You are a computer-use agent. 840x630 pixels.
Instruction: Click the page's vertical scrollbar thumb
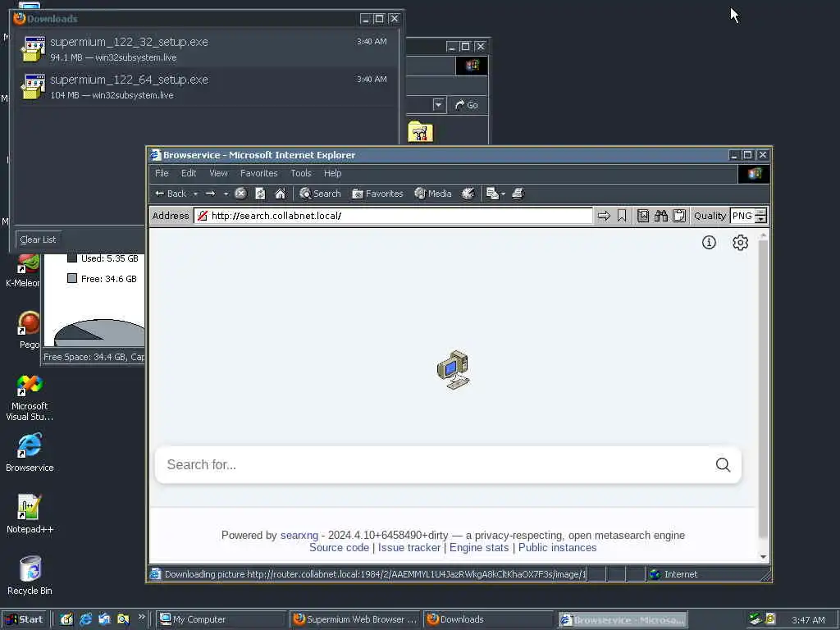pos(764,390)
